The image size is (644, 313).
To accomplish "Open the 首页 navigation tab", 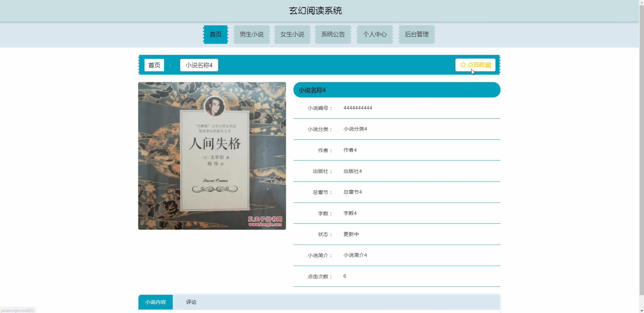I will click(216, 34).
